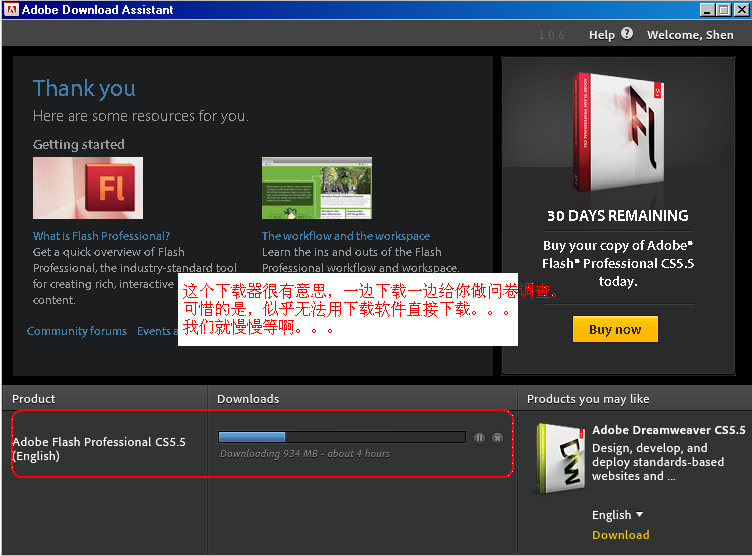Minimize the Adobe Download Assistant window

(x=707, y=10)
